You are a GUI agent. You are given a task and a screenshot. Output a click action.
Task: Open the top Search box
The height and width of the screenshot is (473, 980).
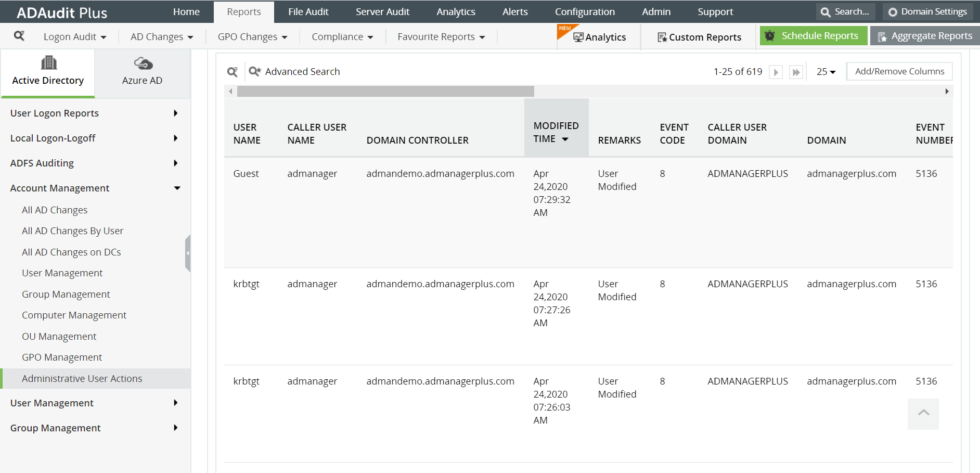coord(845,11)
